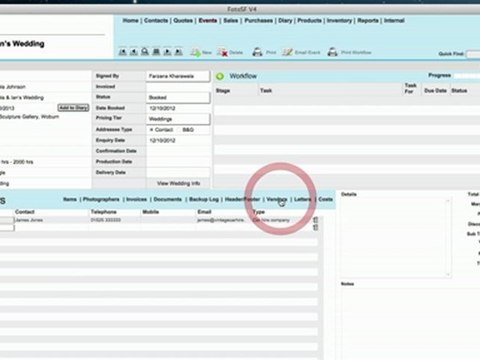Viewport: 480px width, 360px height.
Task: Click in the Notes text area
Action: 410,323
